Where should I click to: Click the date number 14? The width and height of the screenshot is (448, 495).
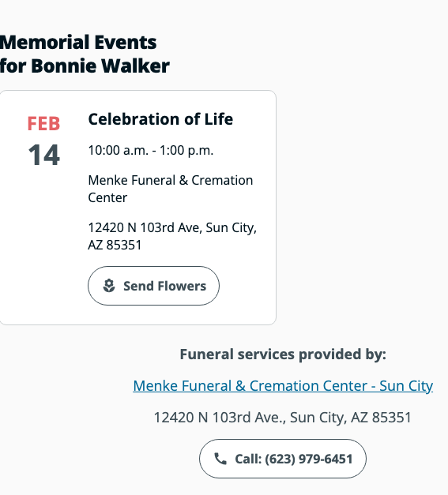coord(44,155)
